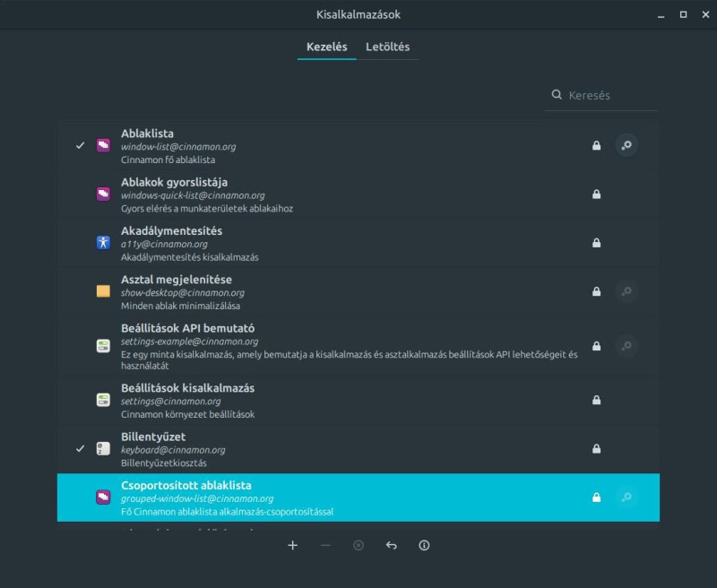The image size is (717, 588).
Task: Open Ablaklista configuration gear
Action: (626, 145)
